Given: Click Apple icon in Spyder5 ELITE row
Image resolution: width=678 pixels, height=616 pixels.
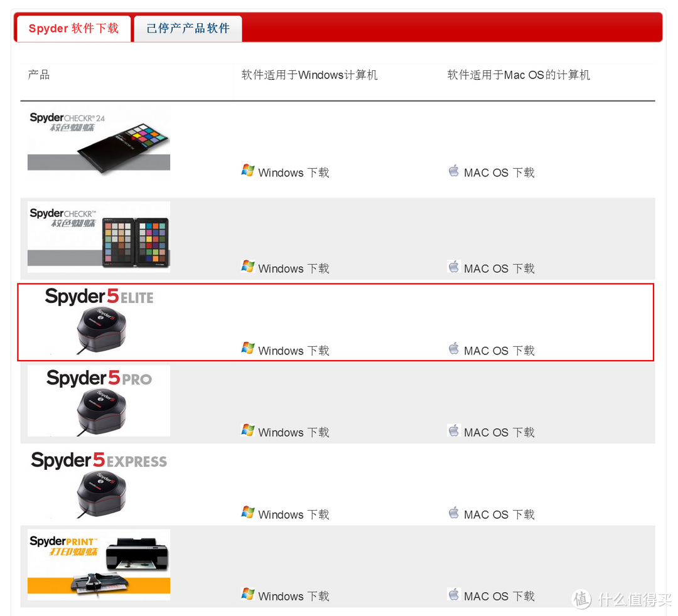Looking at the screenshot, I should pos(454,349).
